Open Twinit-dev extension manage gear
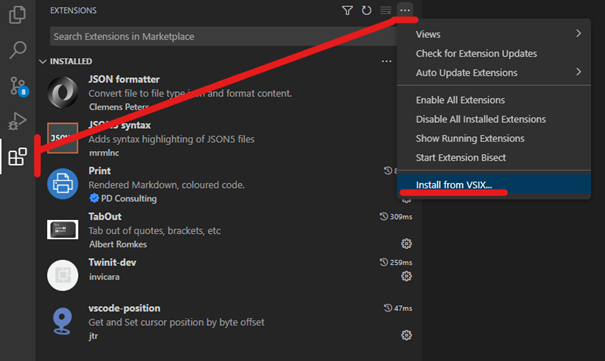 [x=406, y=276]
